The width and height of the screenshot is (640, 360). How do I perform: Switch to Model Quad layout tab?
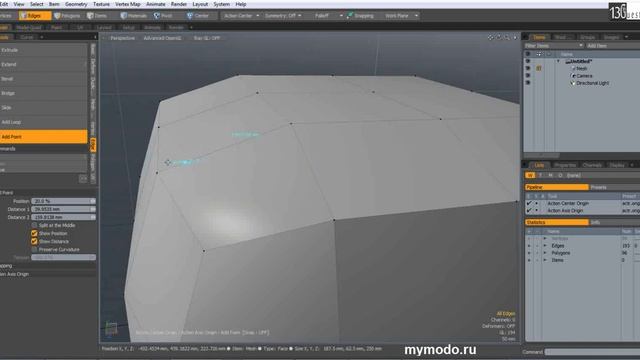(x=29, y=27)
